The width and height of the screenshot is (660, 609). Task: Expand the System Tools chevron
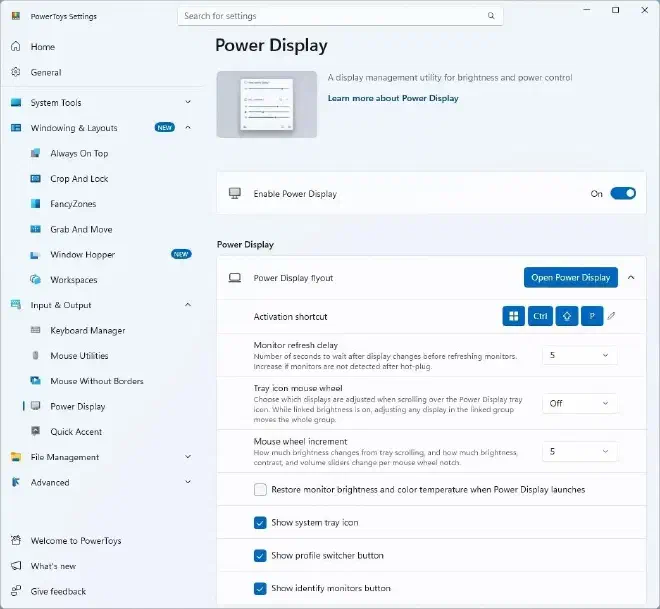pos(188,102)
